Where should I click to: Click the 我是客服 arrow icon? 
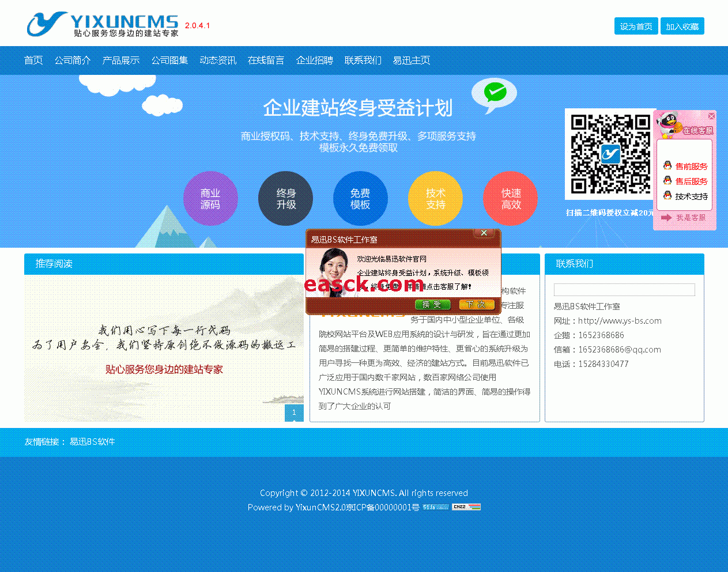(666, 217)
